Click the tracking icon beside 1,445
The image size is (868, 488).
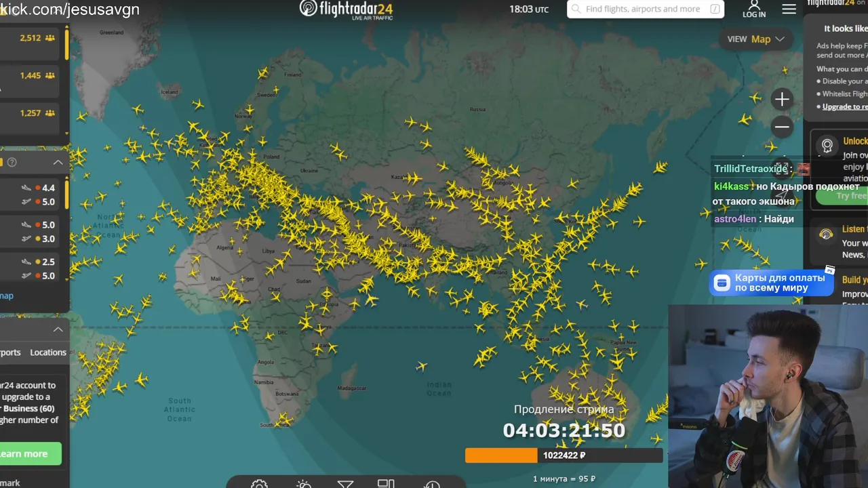coord(50,75)
